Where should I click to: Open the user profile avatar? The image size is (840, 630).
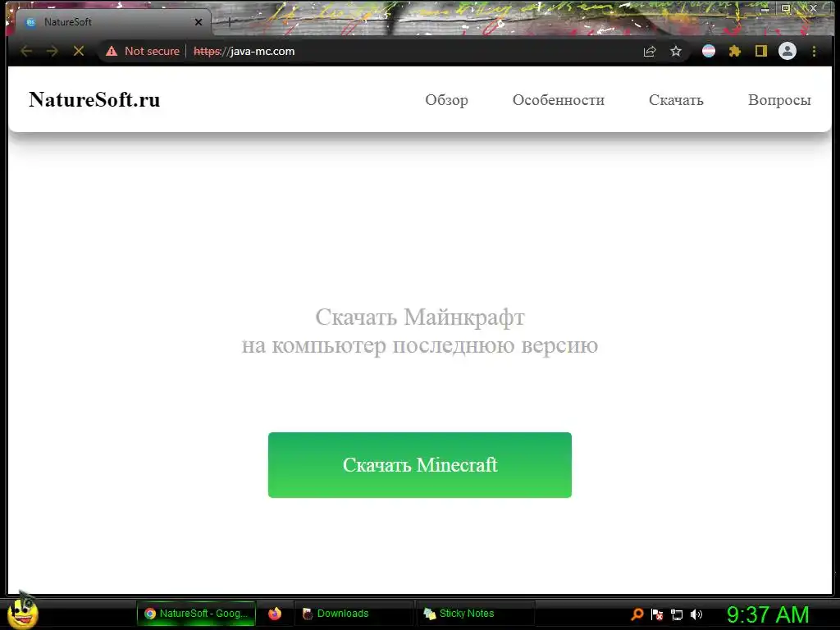(787, 52)
